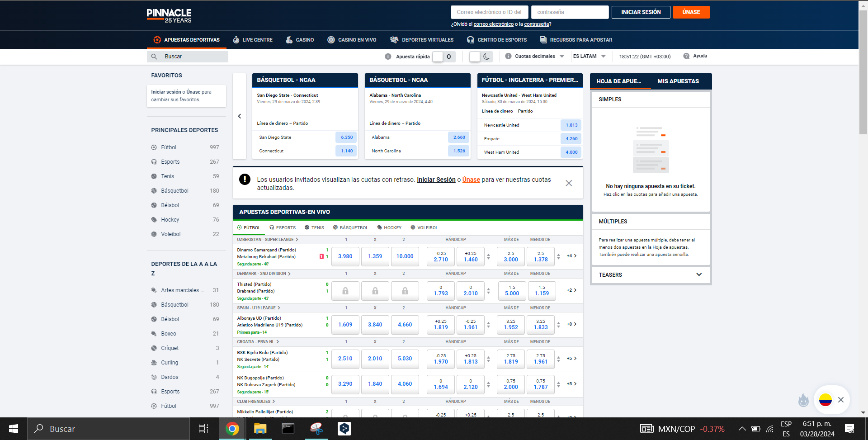The image size is (868, 440).
Task: Click the search magnifier icon
Action: [x=154, y=57]
